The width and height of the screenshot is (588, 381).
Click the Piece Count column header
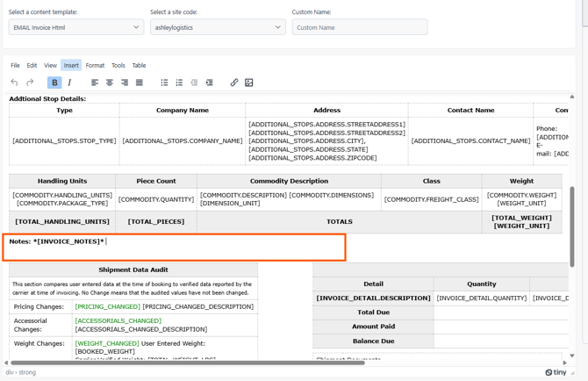click(156, 181)
